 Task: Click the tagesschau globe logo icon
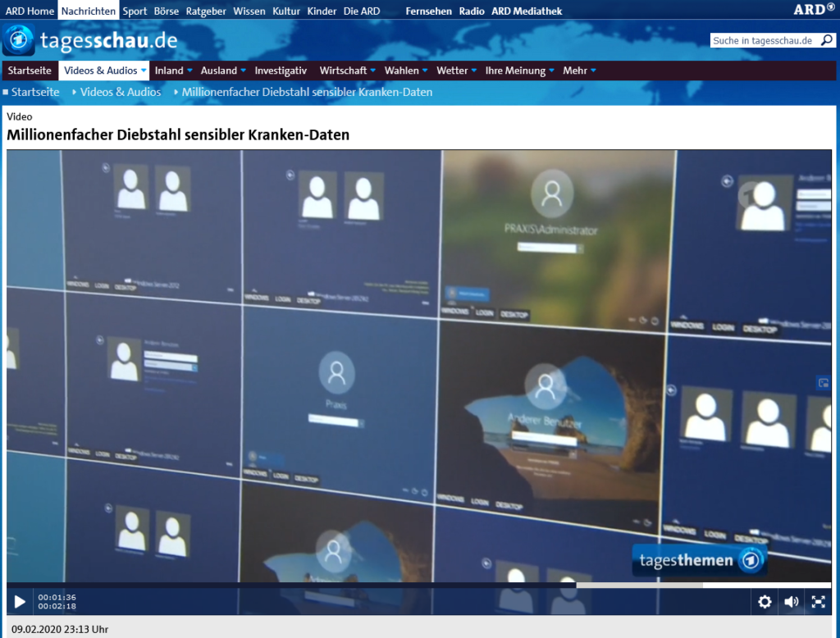coord(19,39)
